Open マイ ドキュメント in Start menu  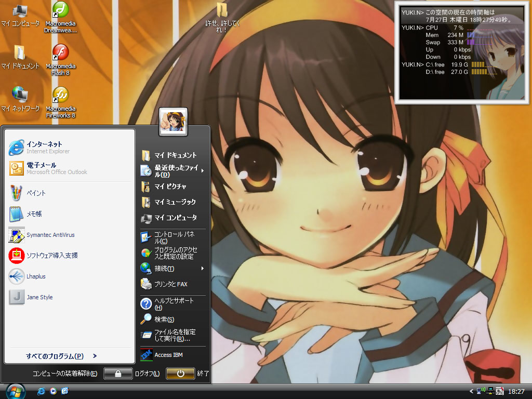pos(172,155)
